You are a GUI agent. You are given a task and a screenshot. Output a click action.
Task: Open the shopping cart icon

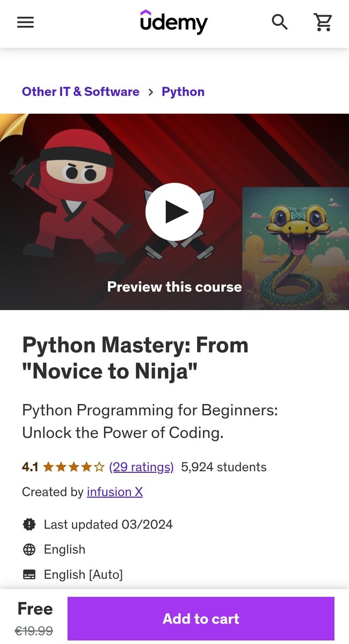[x=323, y=22]
